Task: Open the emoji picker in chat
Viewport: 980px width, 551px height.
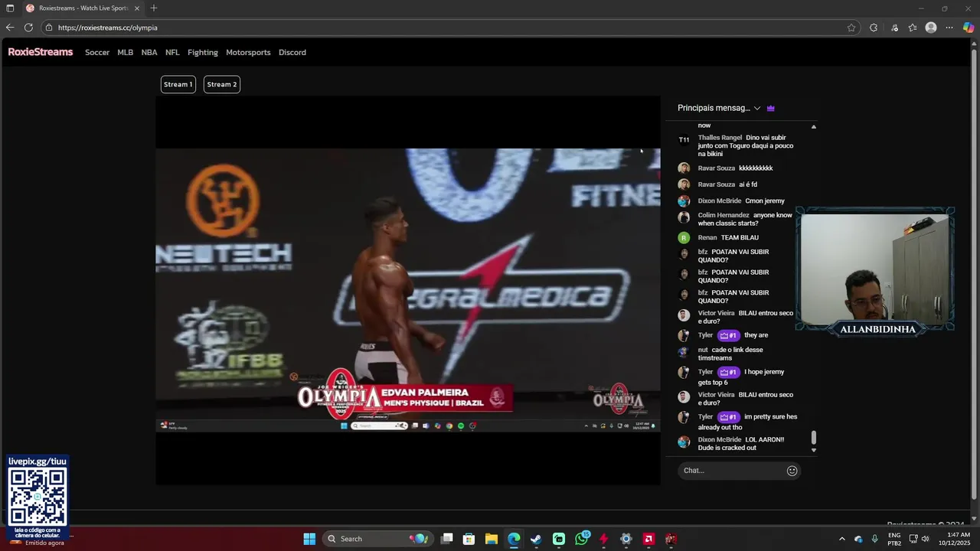Action: tap(792, 471)
